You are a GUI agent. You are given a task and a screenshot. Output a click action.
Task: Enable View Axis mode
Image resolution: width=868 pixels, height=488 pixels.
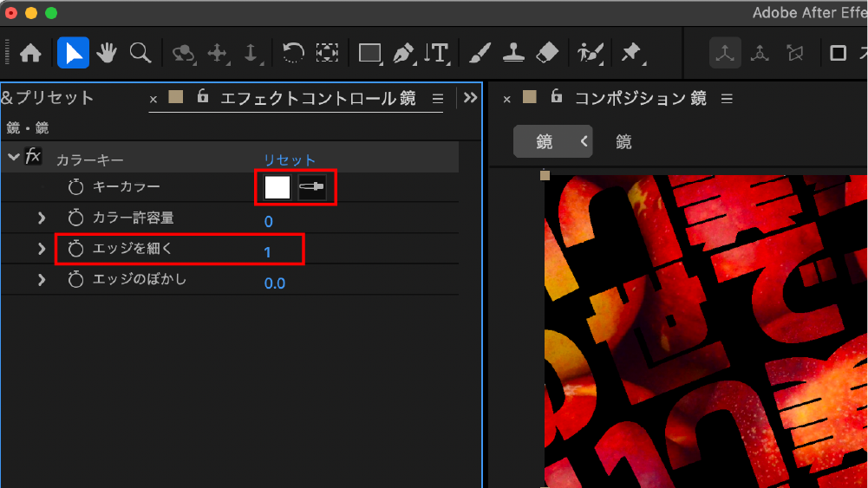[795, 53]
